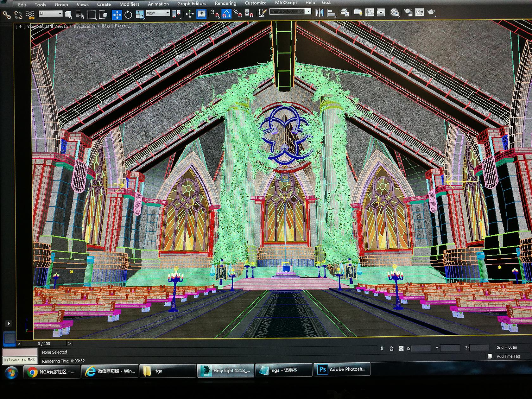The height and width of the screenshot is (399, 532).
Task: Click the Select by Name icon
Action: (x=80, y=15)
